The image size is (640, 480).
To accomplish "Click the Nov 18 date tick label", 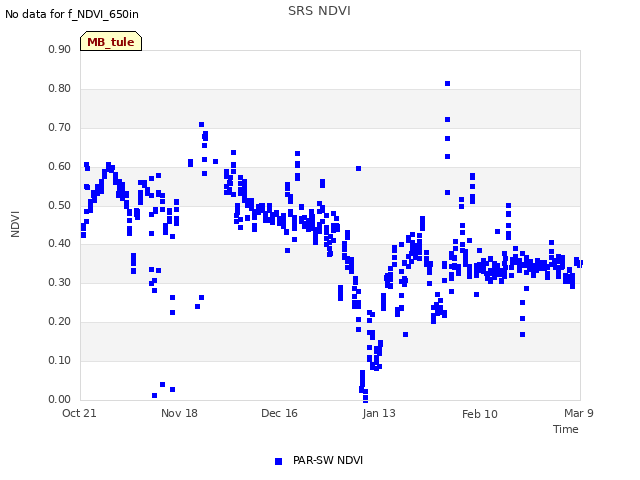I will pyautogui.click(x=179, y=413).
